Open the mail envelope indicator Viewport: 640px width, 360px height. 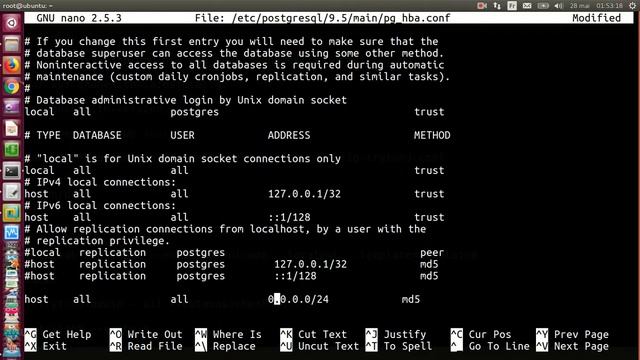point(527,6)
